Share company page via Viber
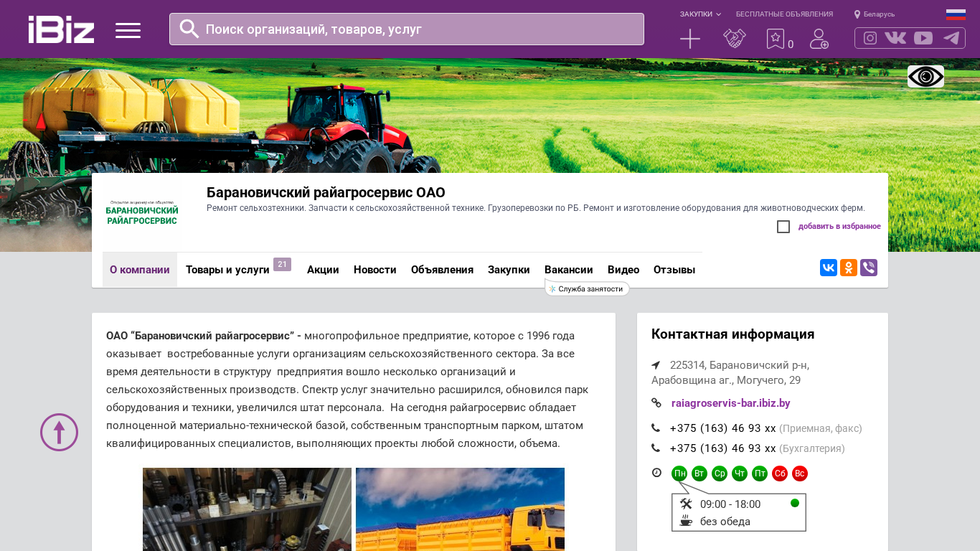The image size is (980, 551). click(x=869, y=268)
